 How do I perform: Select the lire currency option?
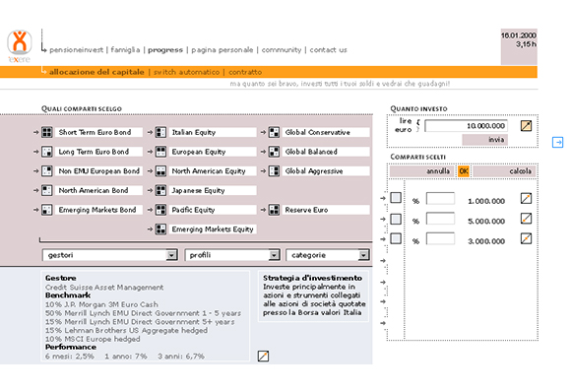[406, 121]
